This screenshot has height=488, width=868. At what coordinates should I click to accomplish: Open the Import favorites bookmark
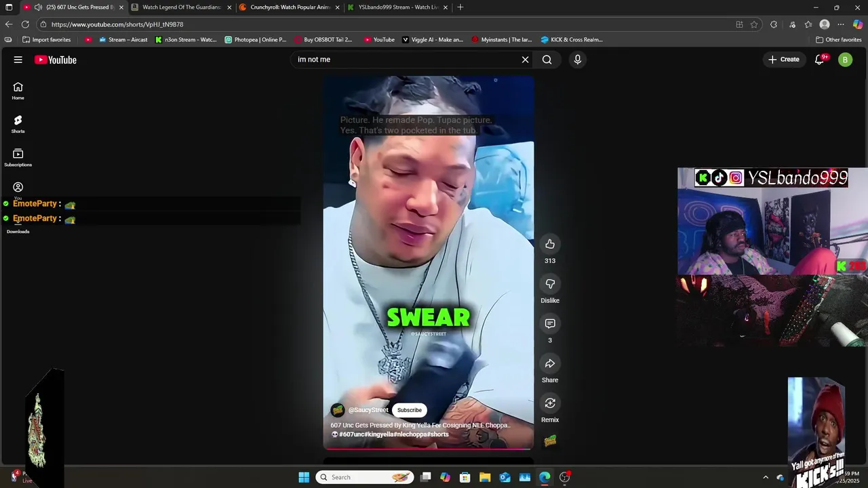pyautogui.click(x=46, y=40)
